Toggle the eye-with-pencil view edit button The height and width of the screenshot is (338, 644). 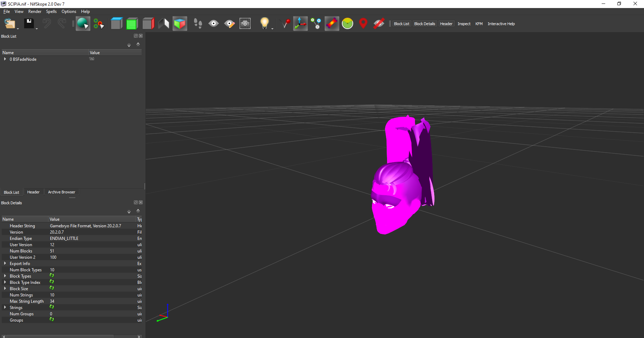[x=229, y=24]
